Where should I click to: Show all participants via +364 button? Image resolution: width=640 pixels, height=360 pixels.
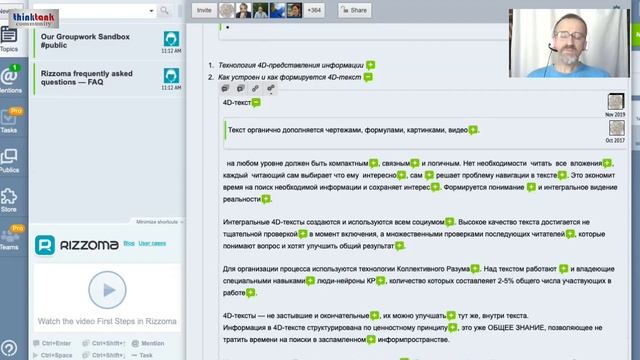coord(314,10)
